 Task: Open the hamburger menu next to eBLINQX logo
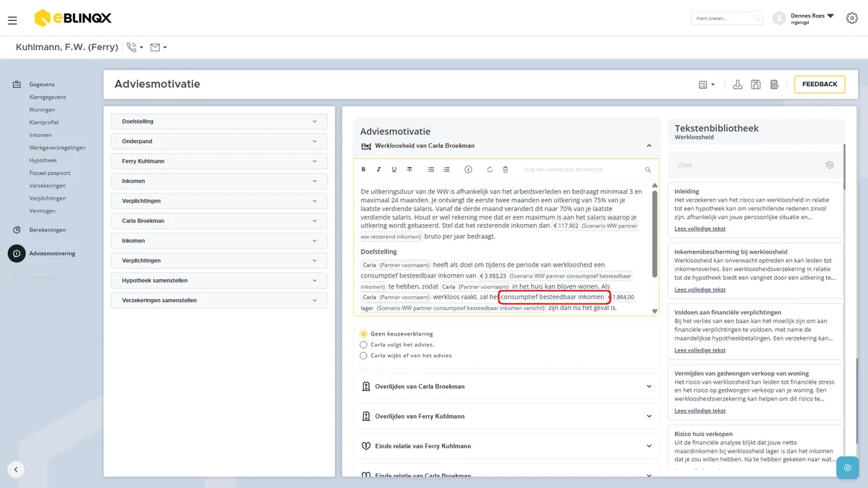point(12,20)
